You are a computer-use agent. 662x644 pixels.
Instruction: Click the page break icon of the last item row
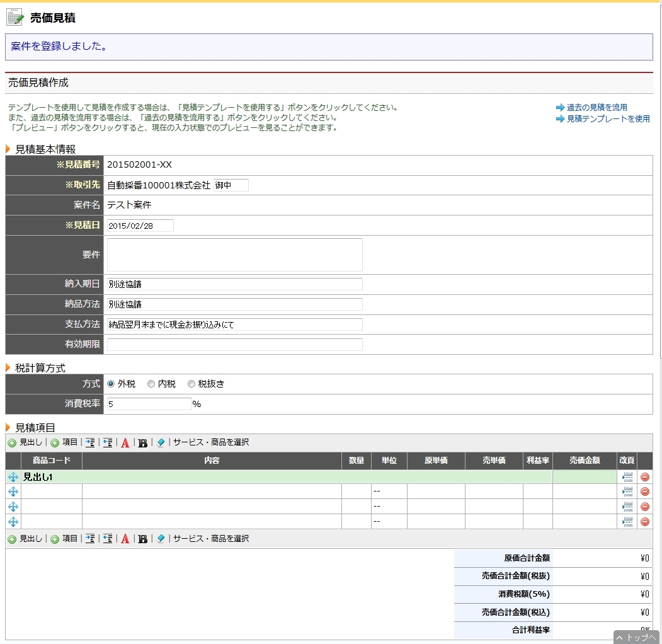(627, 522)
